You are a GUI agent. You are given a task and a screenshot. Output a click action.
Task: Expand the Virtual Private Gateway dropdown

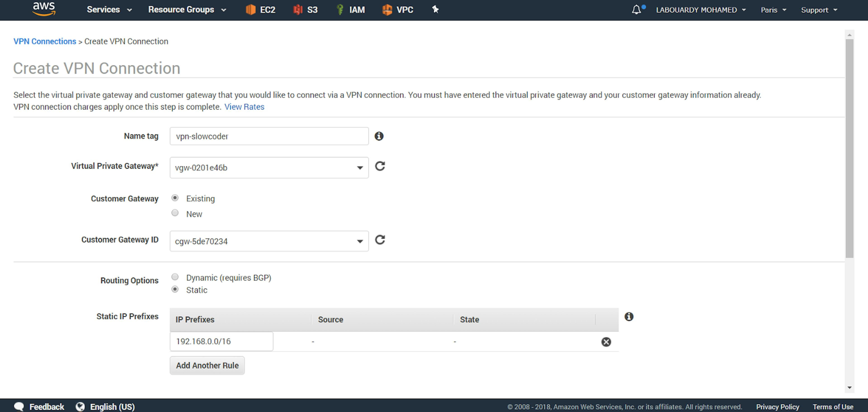269,168
